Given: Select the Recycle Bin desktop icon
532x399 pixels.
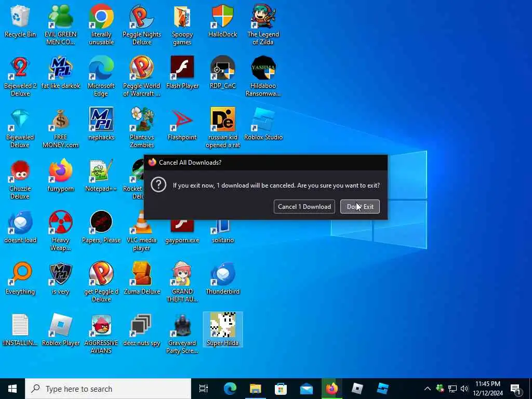Looking at the screenshot, I should [20, 21].
